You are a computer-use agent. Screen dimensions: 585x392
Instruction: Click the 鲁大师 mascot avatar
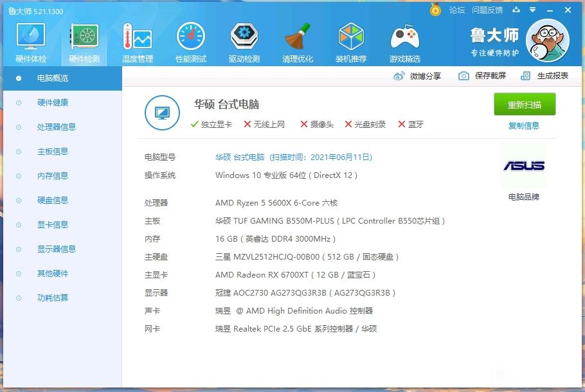pos(547,40)
